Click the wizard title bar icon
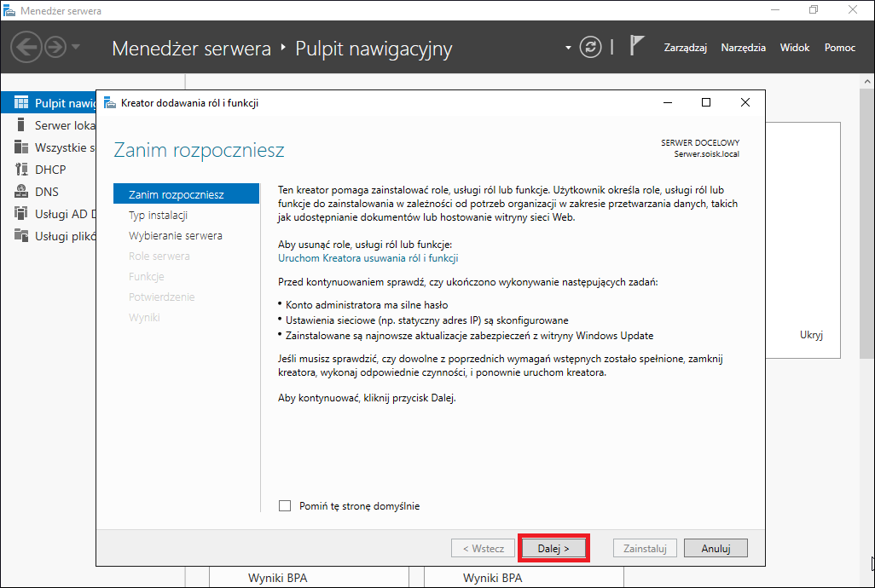Image resolution: width=875 pixels, height=588 pixels. (110, 103)
